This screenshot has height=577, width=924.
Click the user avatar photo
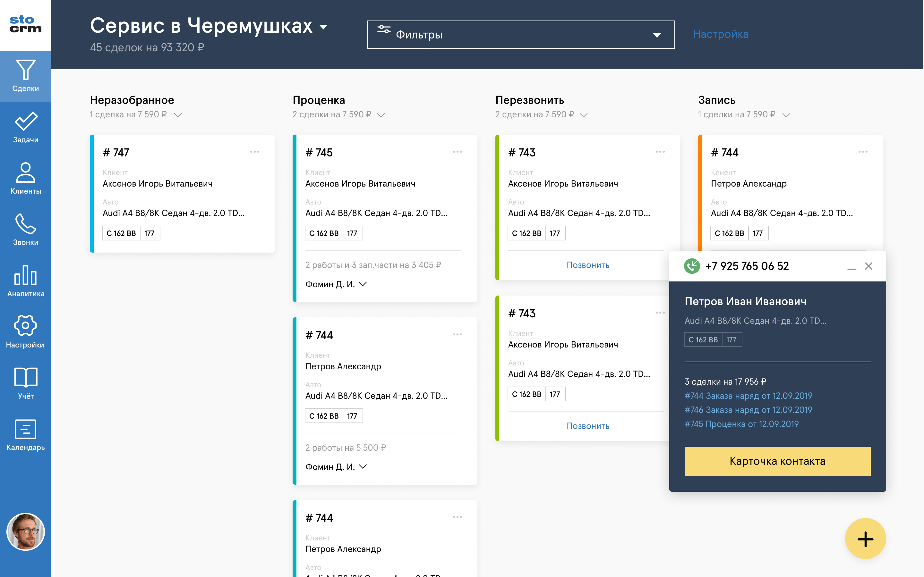26,531
